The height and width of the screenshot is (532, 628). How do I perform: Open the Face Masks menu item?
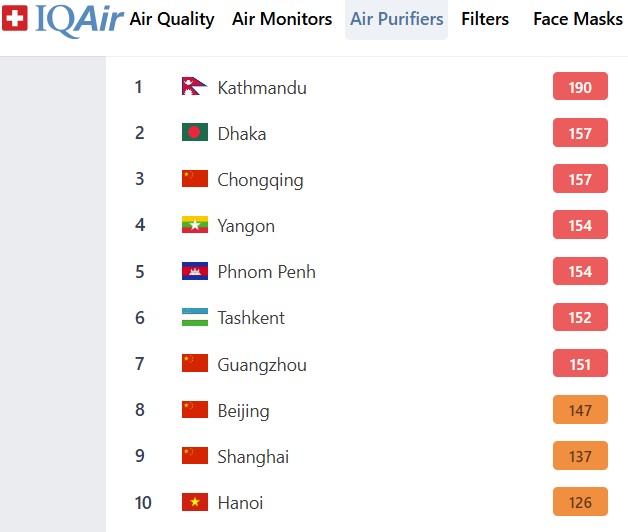(578, 19)
